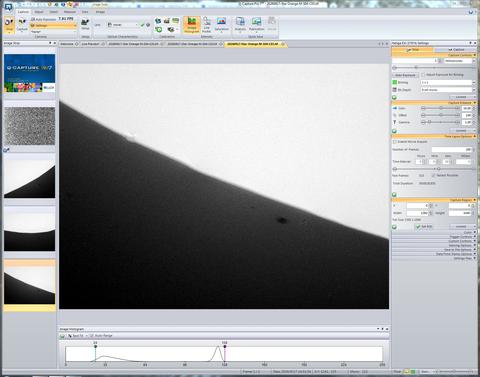480x377 pixels.
Task: Toggle Enable Movie Export checkbox
Action: tap(395, 142)
